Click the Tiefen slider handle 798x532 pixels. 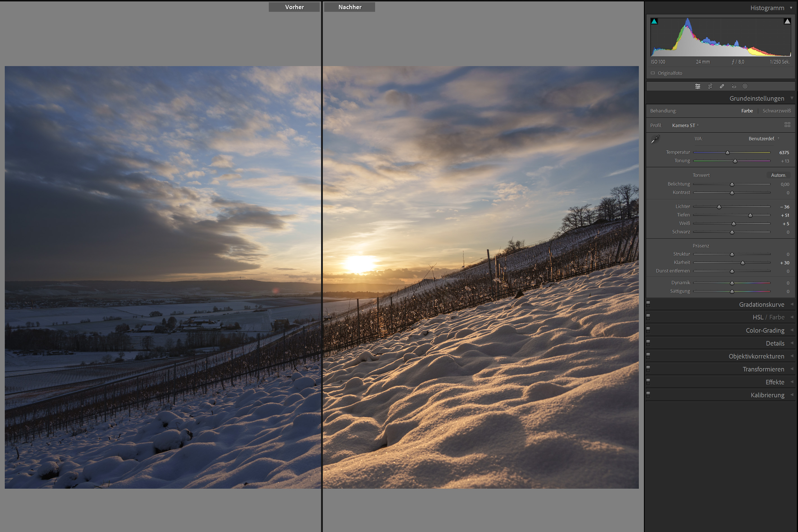(750, 215)
